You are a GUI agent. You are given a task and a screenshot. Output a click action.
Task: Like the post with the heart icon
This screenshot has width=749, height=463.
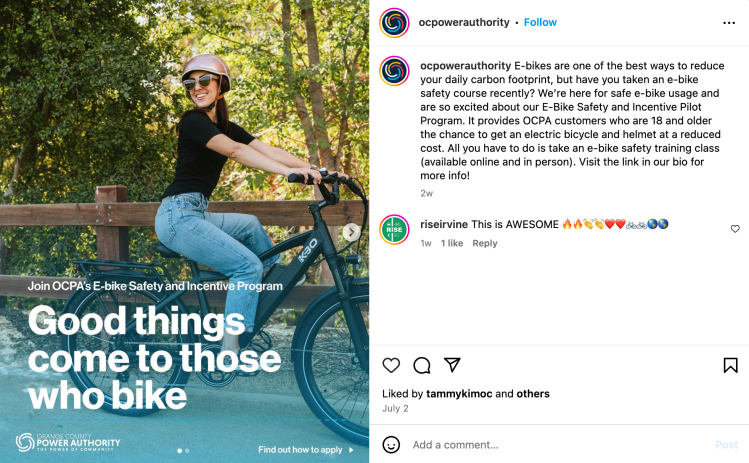click(391, 366)
